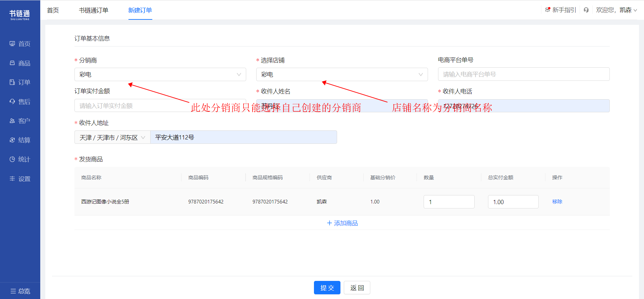This screenshot has height=299, width=644.
Task: Click the 提交 button
Action: (327, 288)
